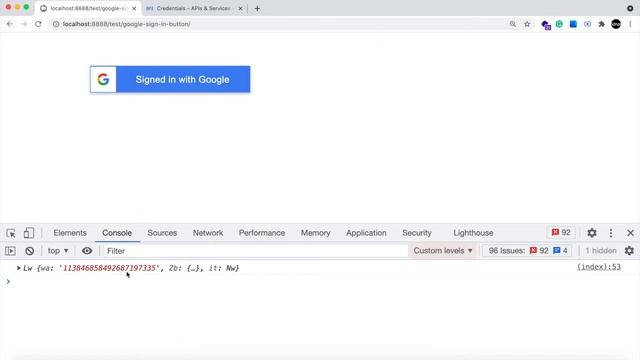Toggle the live expression eye icon
Screen dimensions: 640x360
click(x=87, y=251)
